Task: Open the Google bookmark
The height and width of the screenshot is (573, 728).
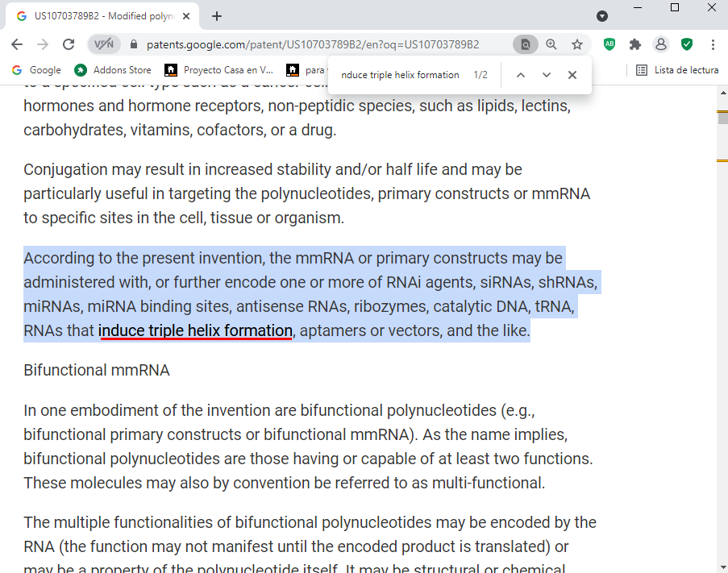Action: click(37, 70)
